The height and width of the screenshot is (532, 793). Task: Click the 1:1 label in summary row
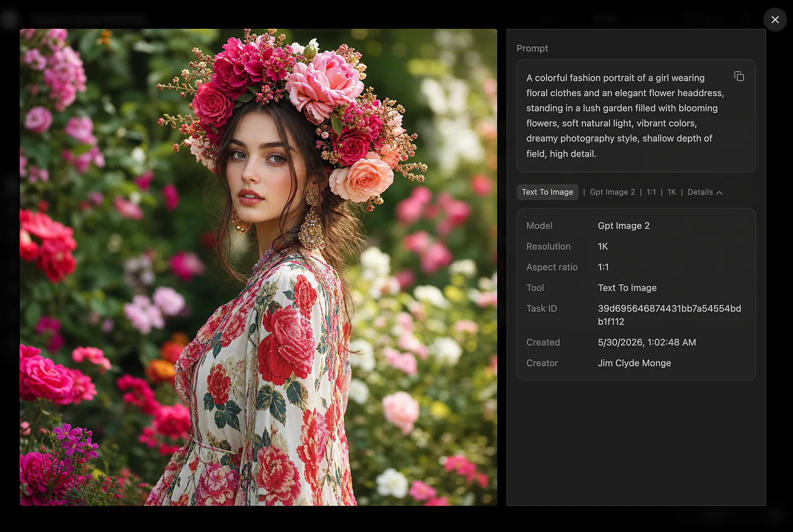(651, 192)
